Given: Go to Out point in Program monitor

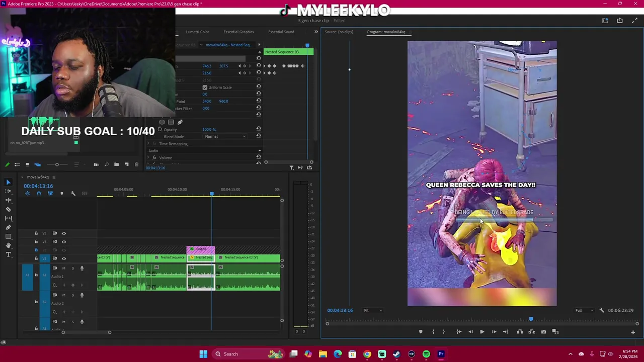Looking at the screenshot, I should pyautogui.click(x=505, y=332).
